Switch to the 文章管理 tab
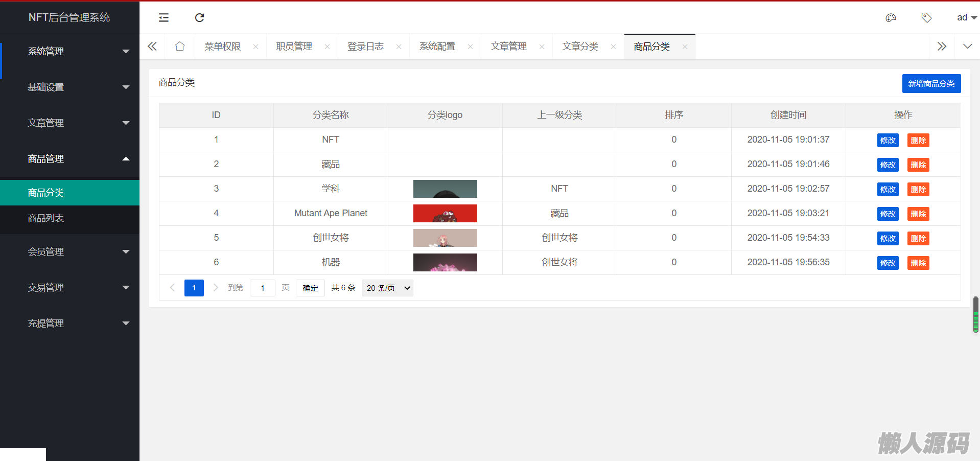The height and width of the screenshot is (461, 980). [x=508, y=47]
